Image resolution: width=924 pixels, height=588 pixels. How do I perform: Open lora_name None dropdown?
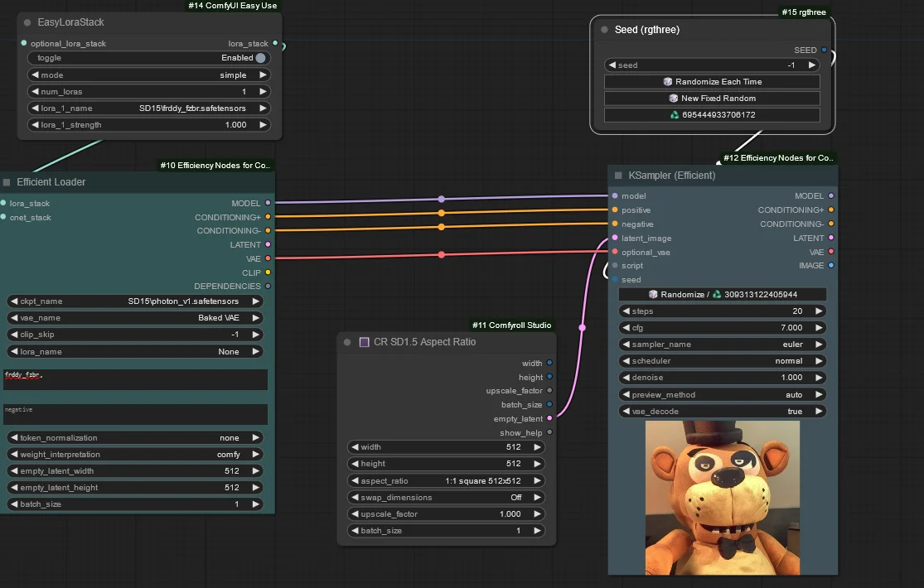click(x=134, y=352)
